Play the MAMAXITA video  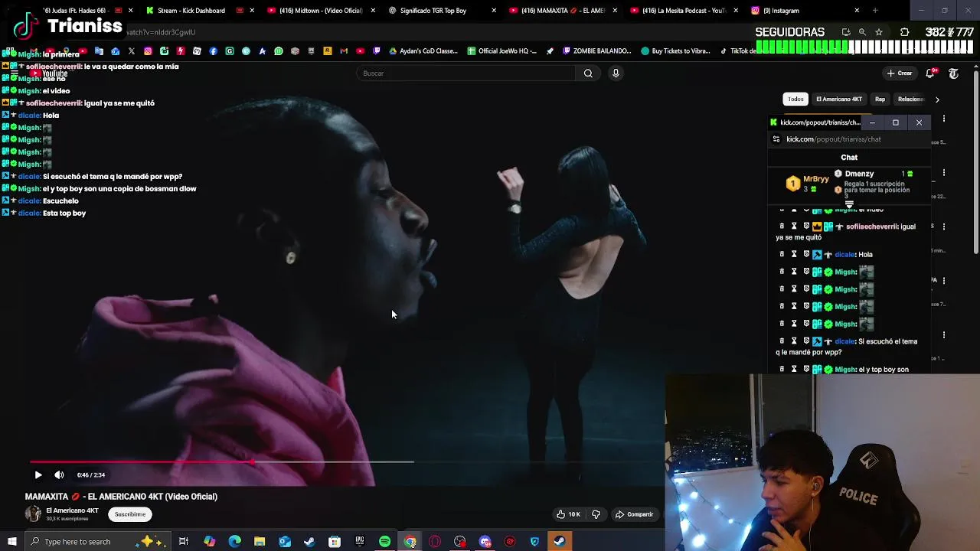(x=38, y=474)
